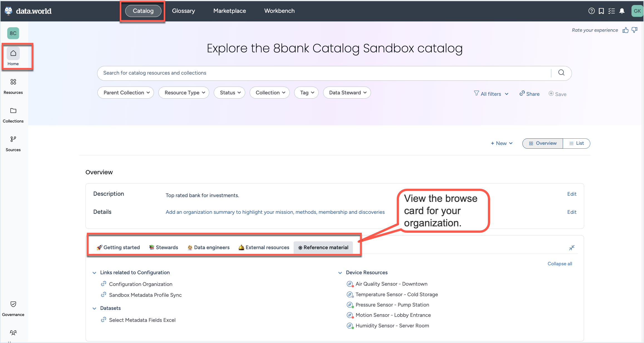
Task: Click Share link button
Action: (x=529, y=94)
